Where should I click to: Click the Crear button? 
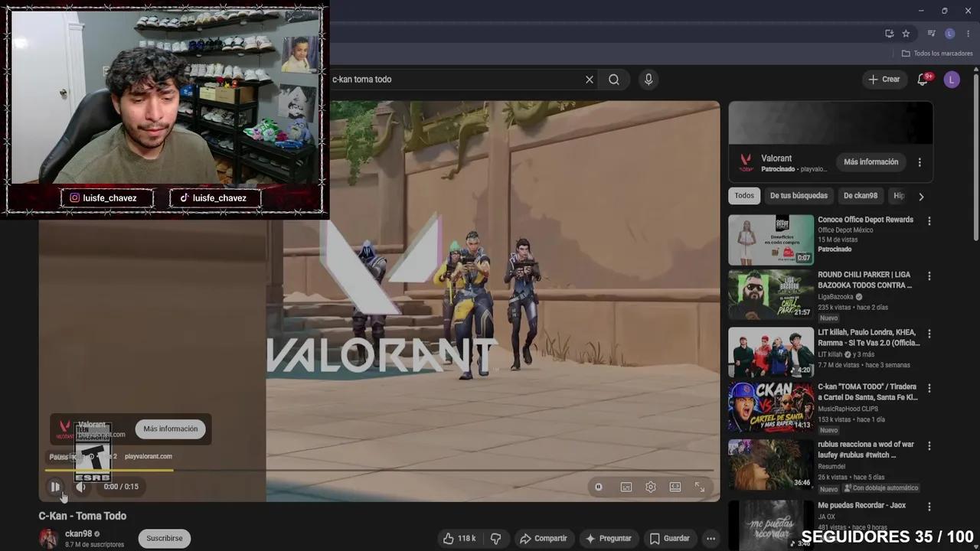[x=884, y=80]
